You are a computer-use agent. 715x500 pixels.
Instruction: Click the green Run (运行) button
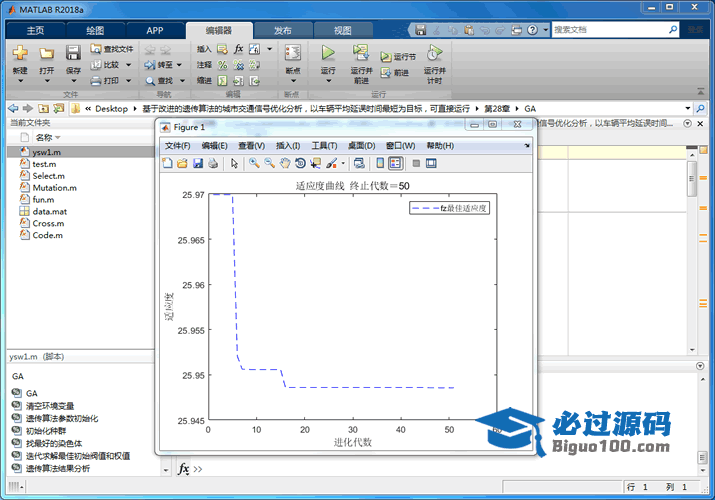328,53
